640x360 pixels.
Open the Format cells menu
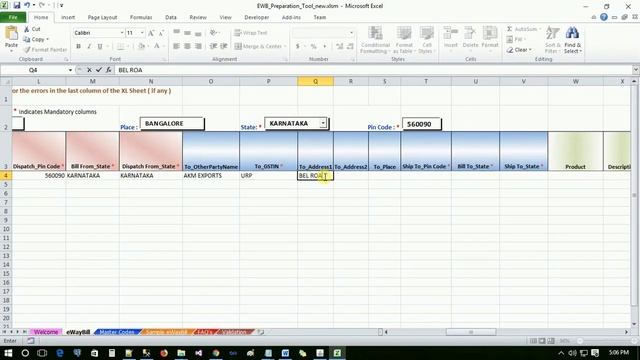pyautogui.click(x=490, y=38)
